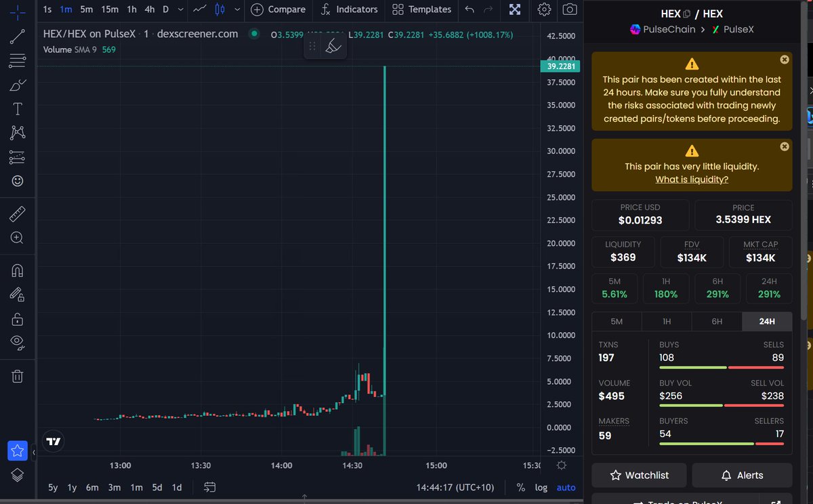Open the 'What is liquidity?' link
The height and width of the screenshot is (504, 813).
(692, 180)
